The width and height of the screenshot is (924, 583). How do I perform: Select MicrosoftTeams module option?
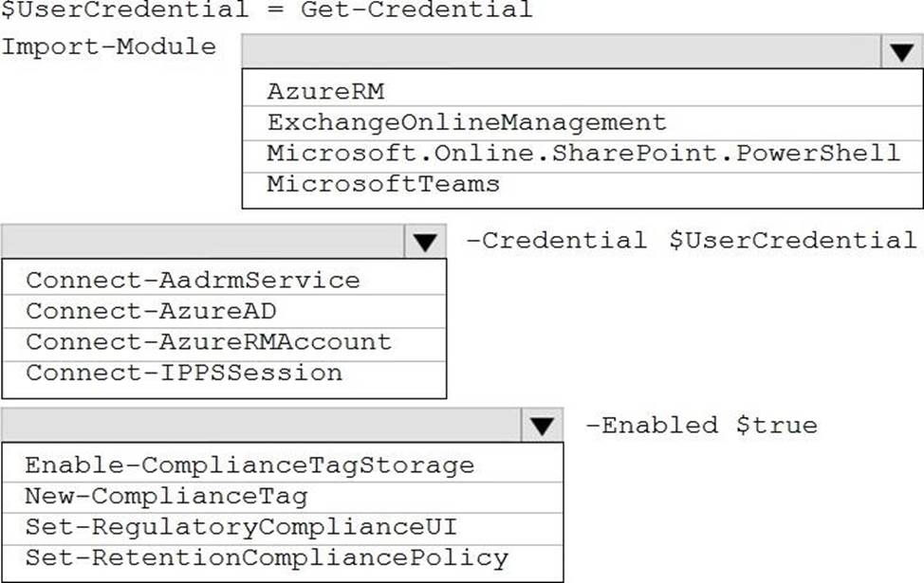[x=383, y=184]
